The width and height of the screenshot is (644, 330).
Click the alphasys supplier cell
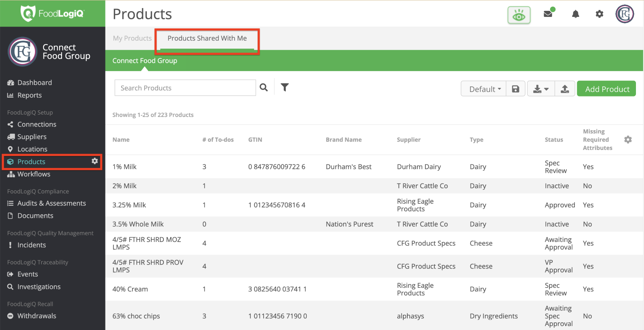[x=411, y=316]
